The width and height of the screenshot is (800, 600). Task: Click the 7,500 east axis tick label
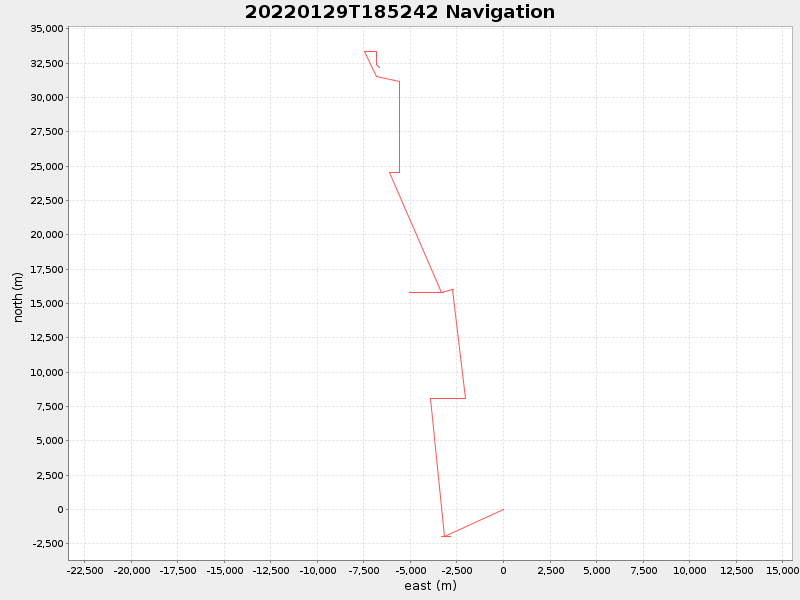tap(643, 570)
